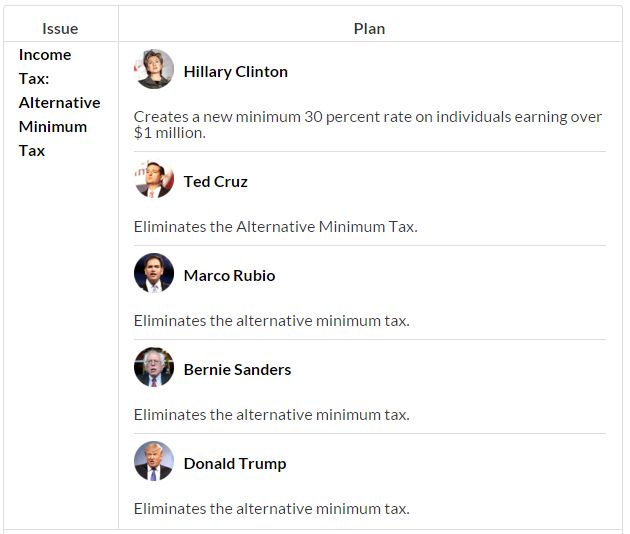Image resolution: width=630 pixels, height=534 pixels.
Task: Click Marco Rubio's plan description text
Action: pyautogui.click(x=271, y=321)
